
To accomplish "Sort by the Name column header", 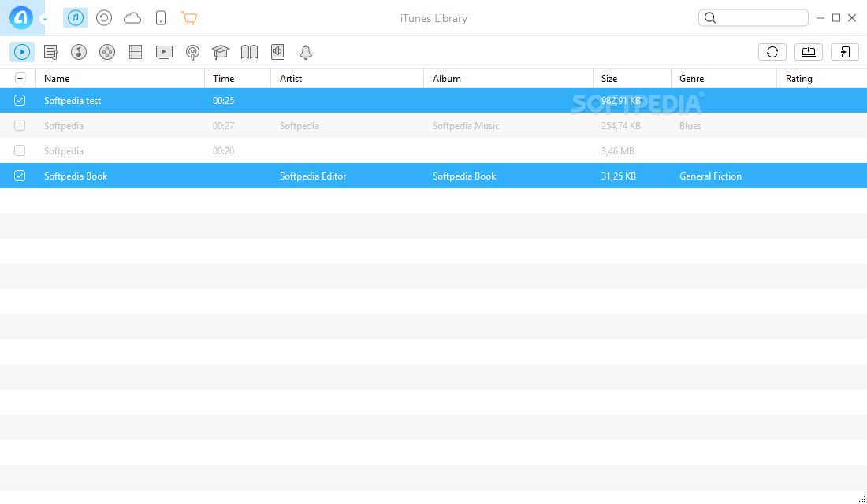I will 120,79.
